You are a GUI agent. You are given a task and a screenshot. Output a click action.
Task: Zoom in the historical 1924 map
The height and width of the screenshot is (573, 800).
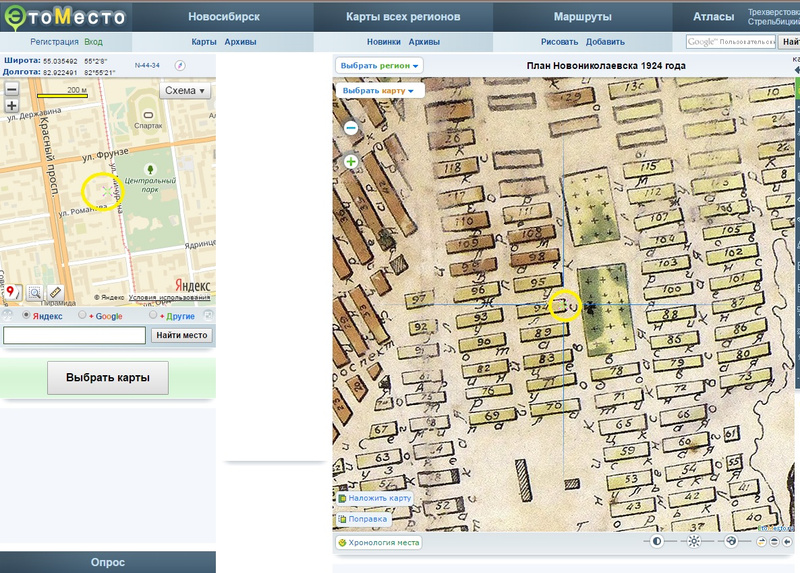click(x=351, y=161)
